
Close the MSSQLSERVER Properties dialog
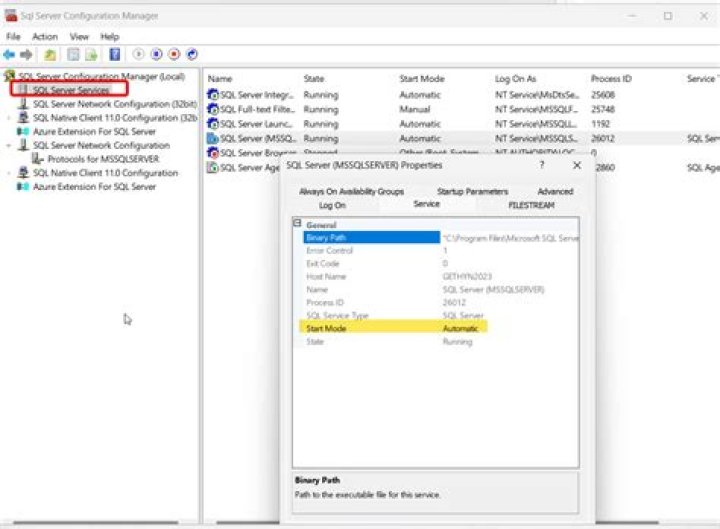tap(577, 165)
